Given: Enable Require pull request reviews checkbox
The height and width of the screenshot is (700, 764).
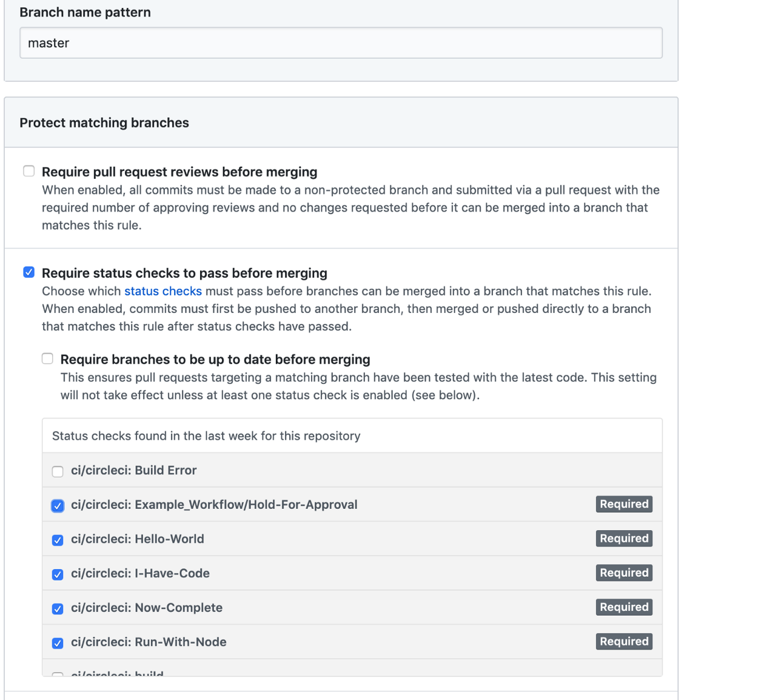Looking at the screenshot, I should tap(29, 171).
